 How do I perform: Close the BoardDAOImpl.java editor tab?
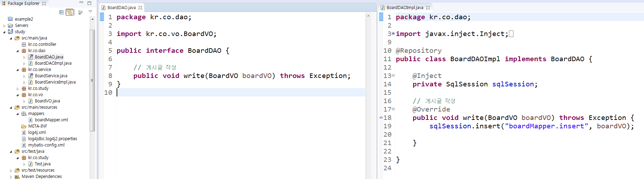pos(428,8)
